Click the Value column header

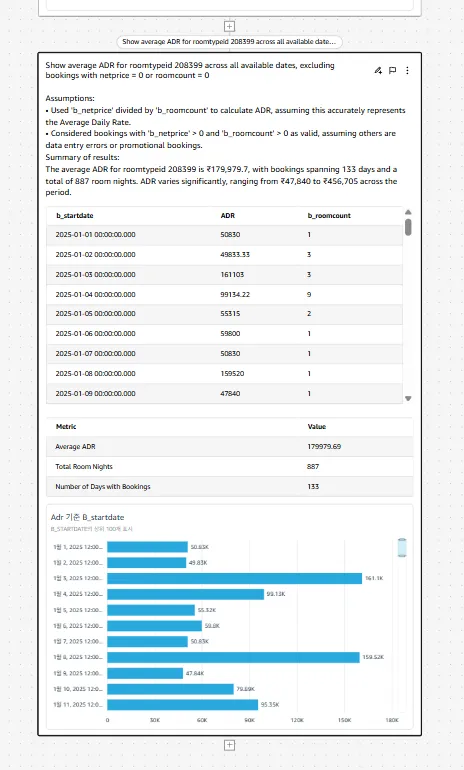pyautogui.click(x=317, y=427)
